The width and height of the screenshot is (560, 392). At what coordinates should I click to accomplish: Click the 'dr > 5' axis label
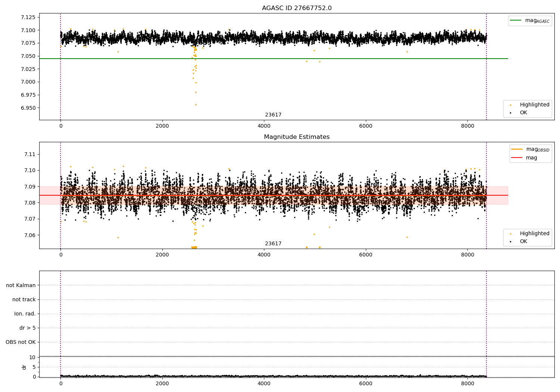(28, 328)
